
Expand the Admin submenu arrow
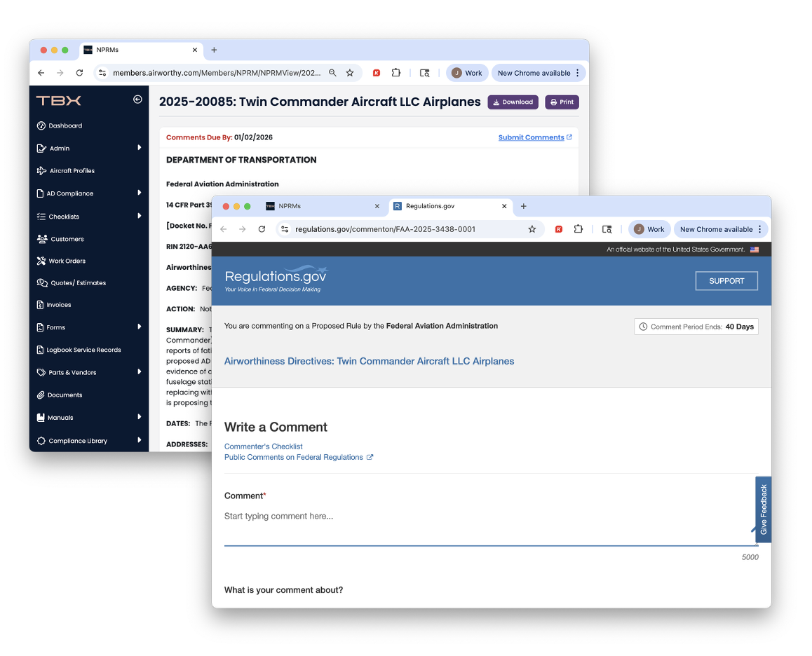click(x=140, y=148)
